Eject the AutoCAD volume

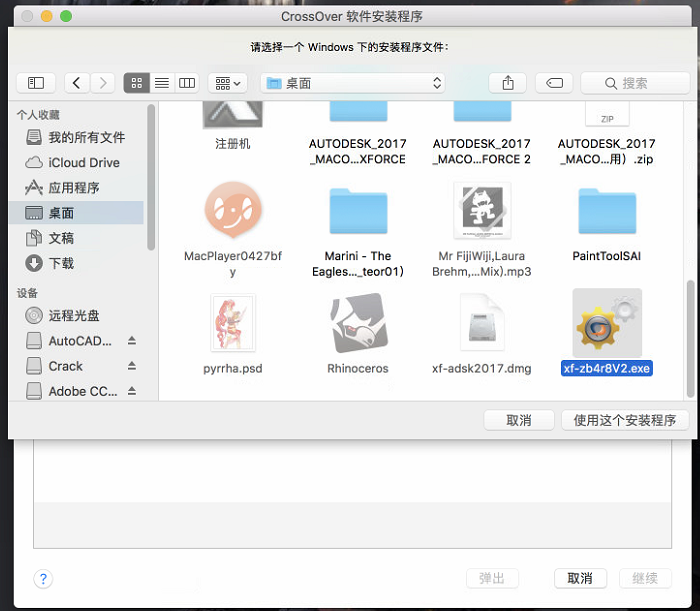(132, 341)
